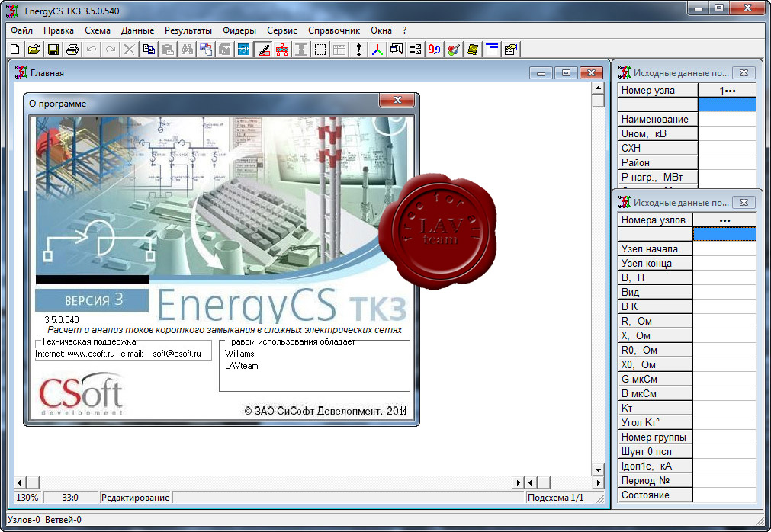771x532 pixels.
Task: Click the Район row label
Action: (x=658, y=162)
